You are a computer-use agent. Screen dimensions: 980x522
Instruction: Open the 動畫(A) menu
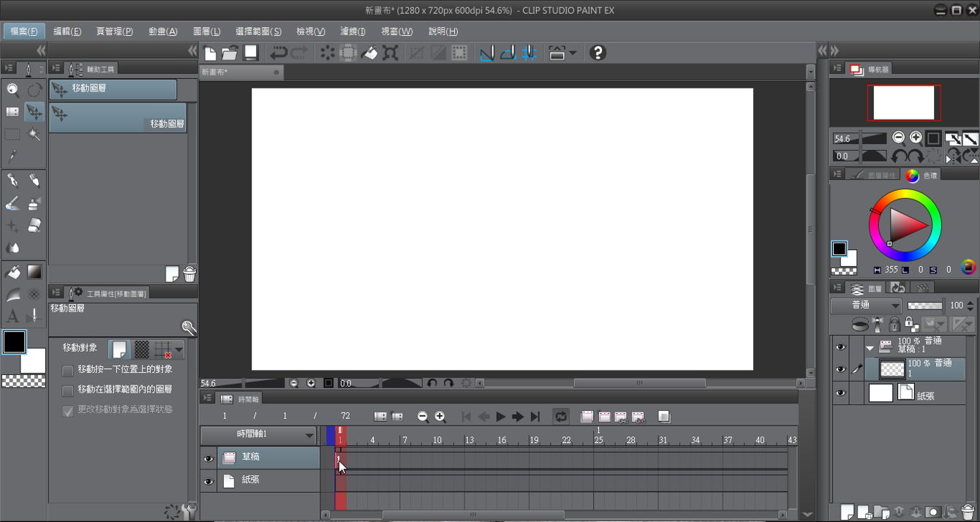click(x=162, y=31)
